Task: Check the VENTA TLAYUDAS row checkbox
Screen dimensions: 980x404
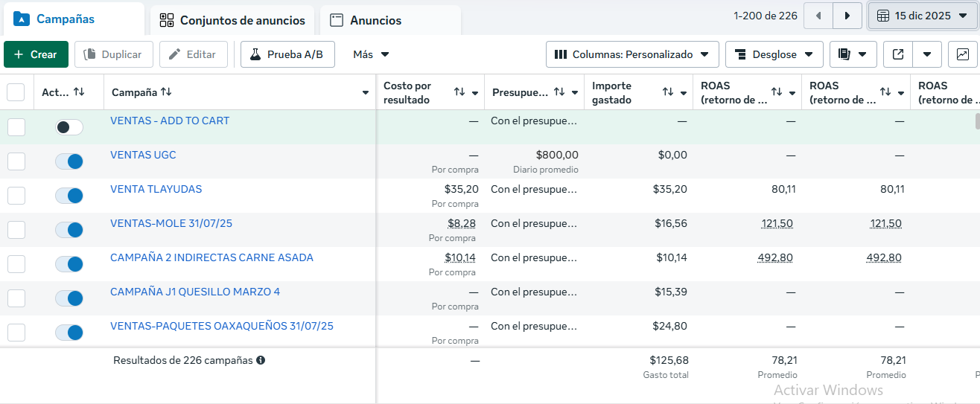Action: pyautogui.click(x=16, y=196)
